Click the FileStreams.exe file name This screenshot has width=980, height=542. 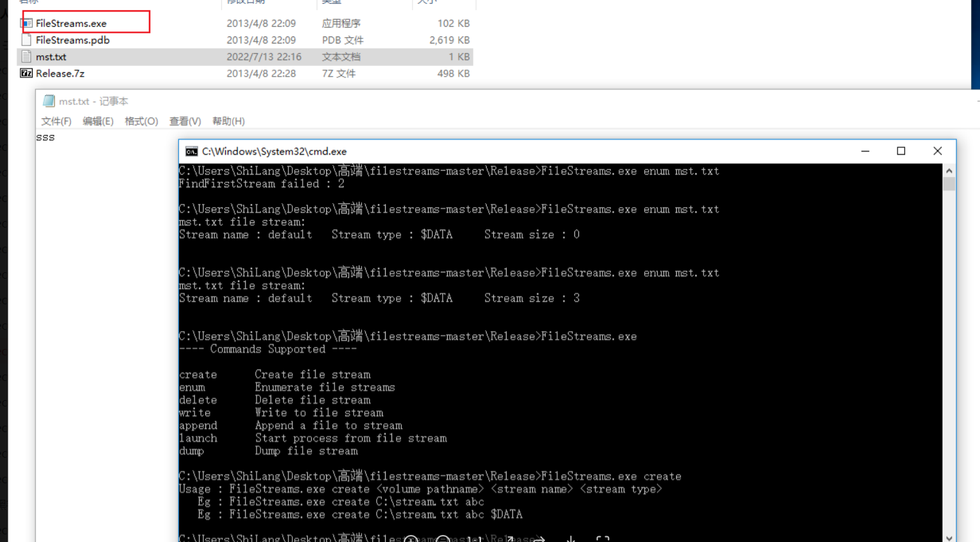(x=71, y=23)
